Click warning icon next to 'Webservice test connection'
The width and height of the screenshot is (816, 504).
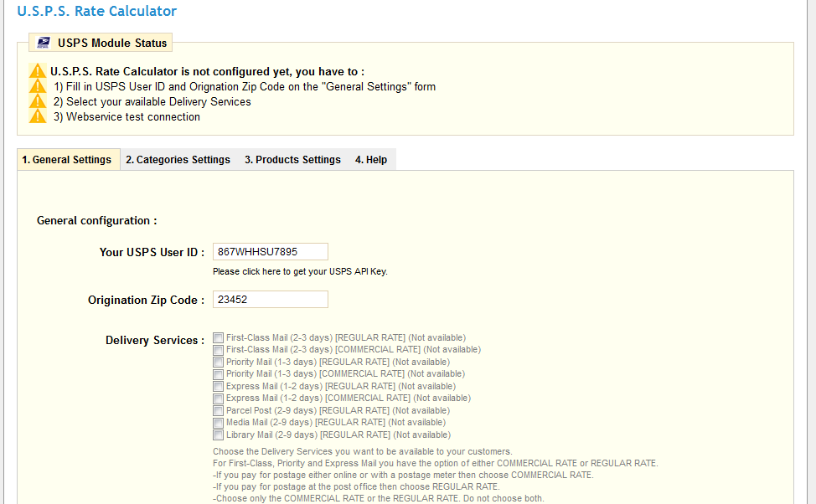click(38, 116)
